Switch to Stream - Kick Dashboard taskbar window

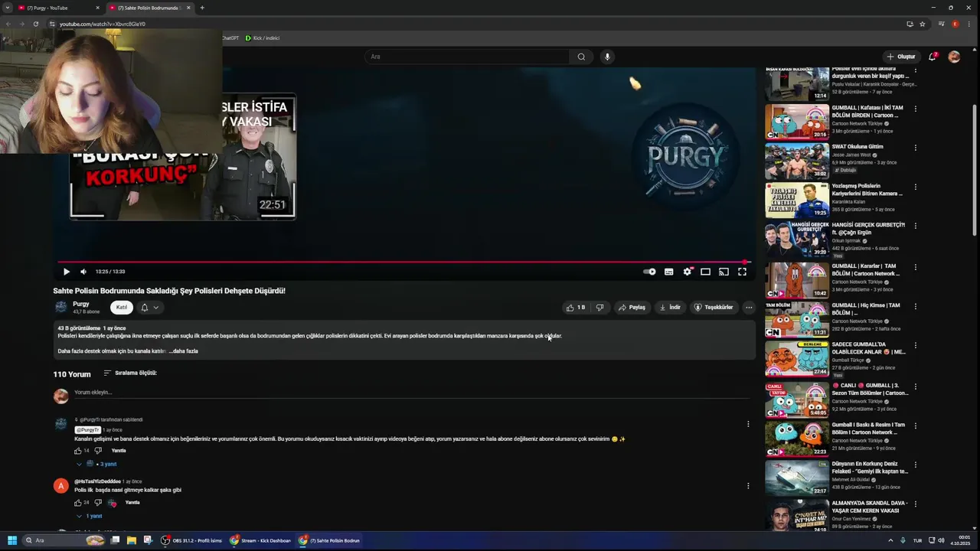coord(262,540)
